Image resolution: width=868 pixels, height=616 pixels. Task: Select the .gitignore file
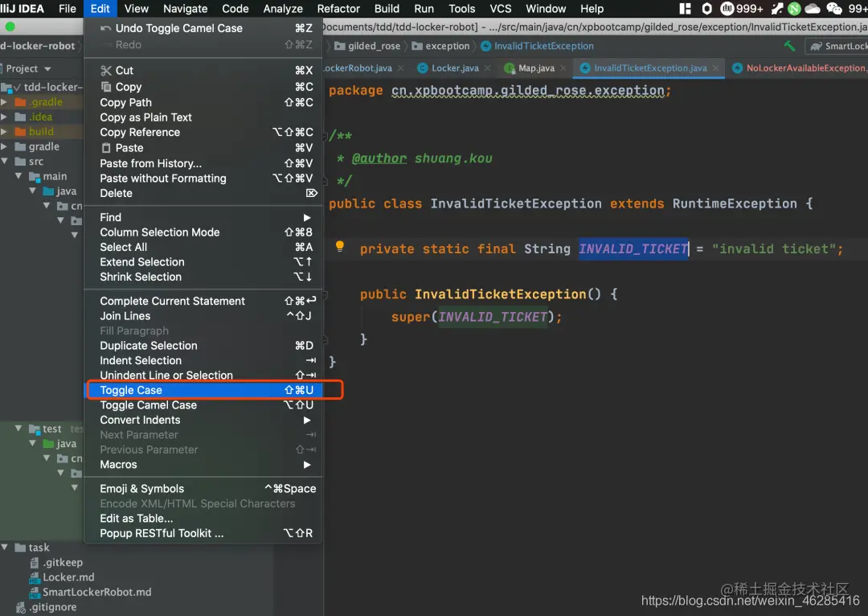47,607
